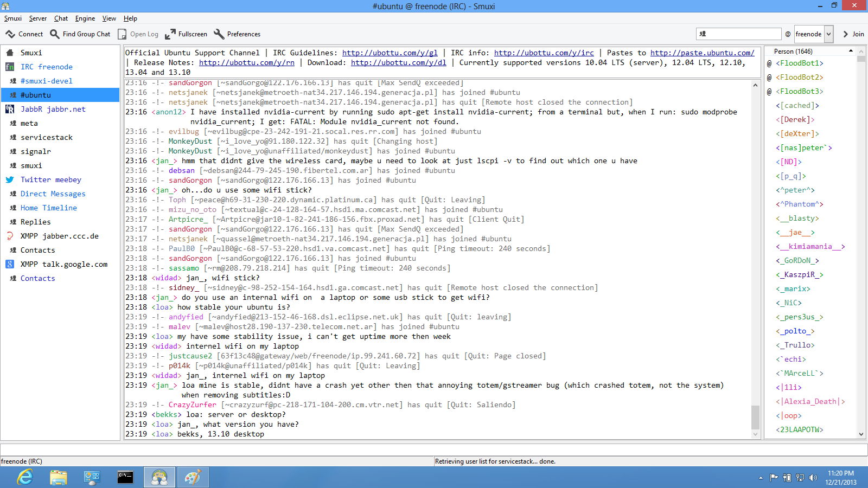Select user <|Alexia_Death|> in the list

(810, 401)
